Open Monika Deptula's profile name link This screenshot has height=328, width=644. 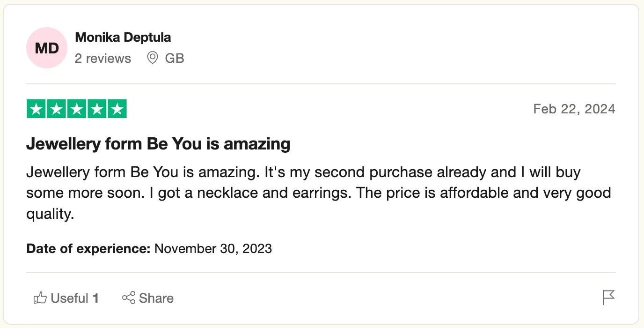coord(123,37)
